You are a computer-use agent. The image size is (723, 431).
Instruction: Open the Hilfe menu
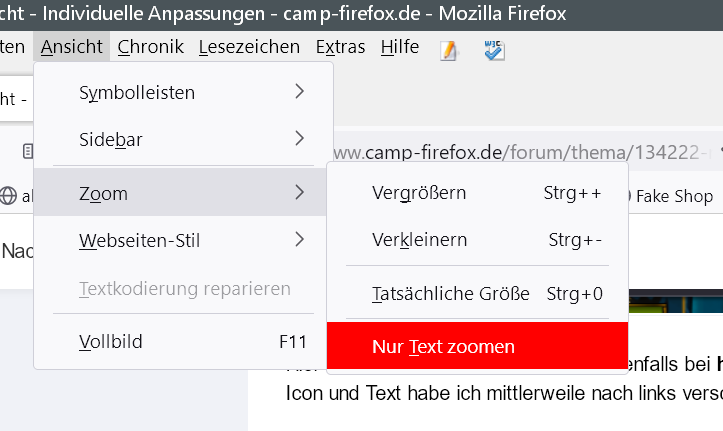pyautogui.click(x=400, y=47)
